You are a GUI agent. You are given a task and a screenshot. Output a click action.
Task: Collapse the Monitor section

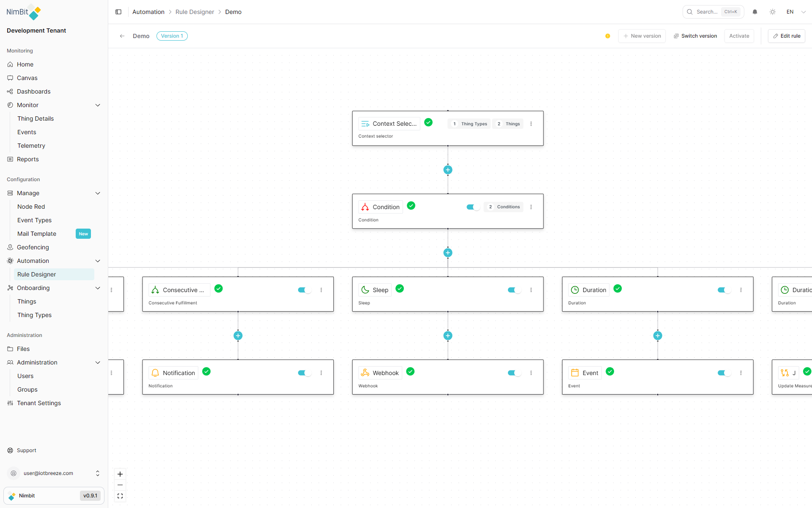(98, 105)
